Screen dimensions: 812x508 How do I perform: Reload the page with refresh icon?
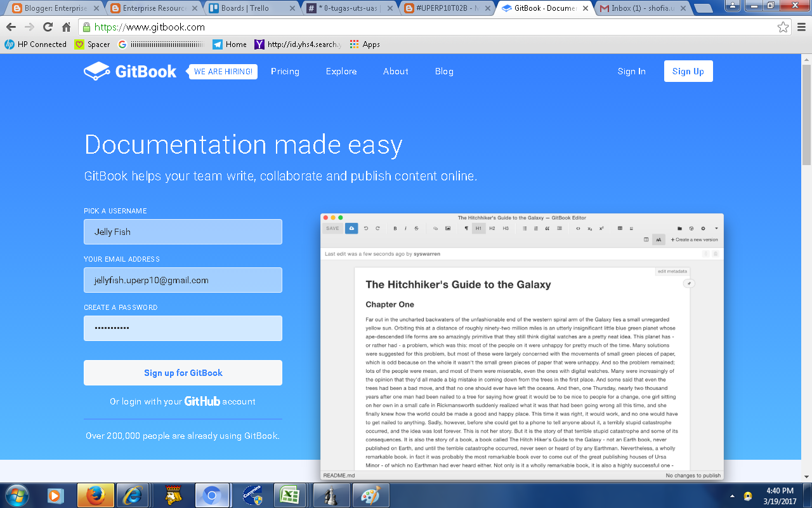point(48,27)
